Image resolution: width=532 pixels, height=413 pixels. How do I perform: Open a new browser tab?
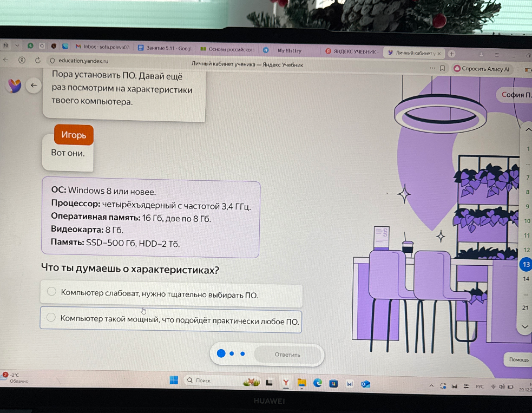[451, 54]
